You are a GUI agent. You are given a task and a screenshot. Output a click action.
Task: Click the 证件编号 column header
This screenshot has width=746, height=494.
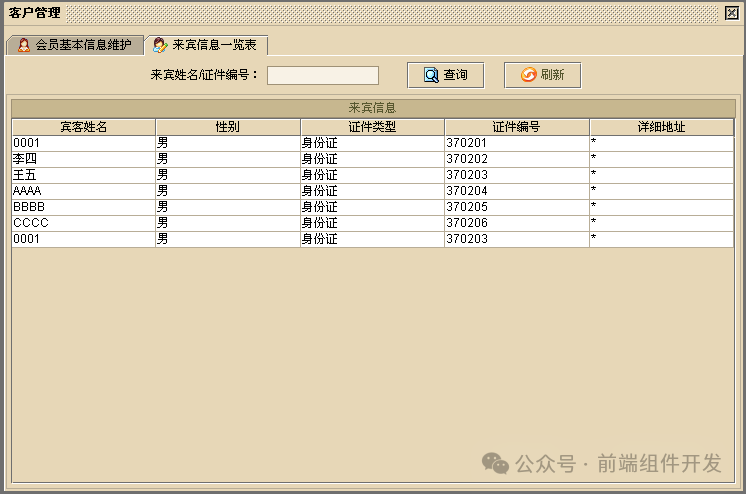coord(517,127)
